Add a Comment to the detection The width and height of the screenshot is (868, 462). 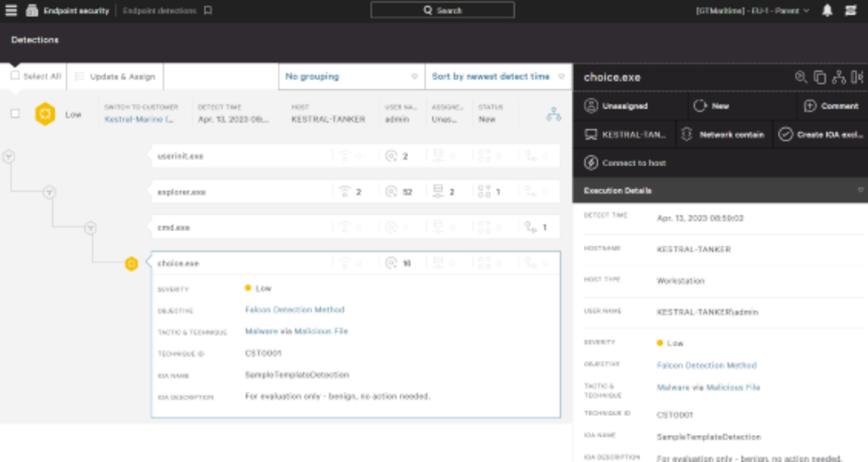tap(832, 106)
